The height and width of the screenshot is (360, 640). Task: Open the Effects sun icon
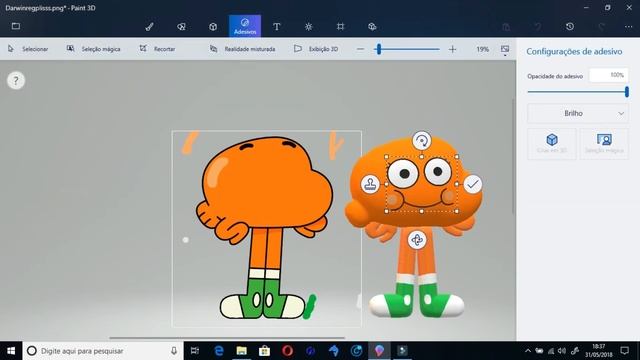309,27
